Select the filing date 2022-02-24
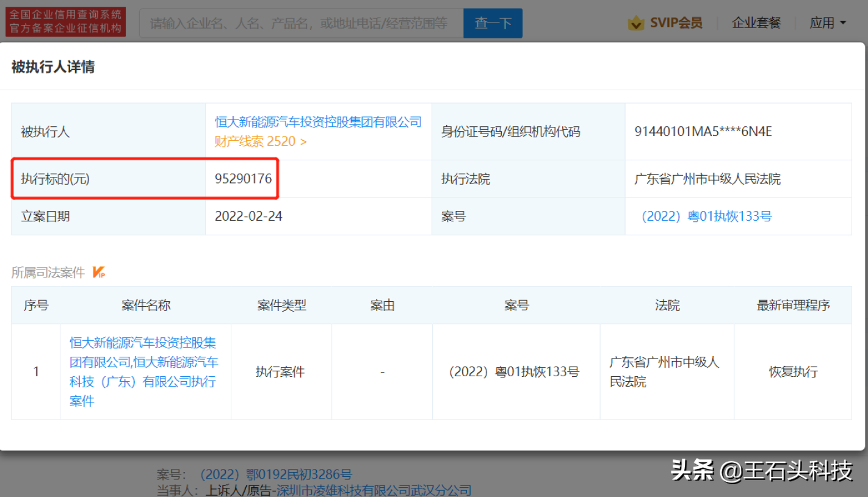 coord(248,216)
